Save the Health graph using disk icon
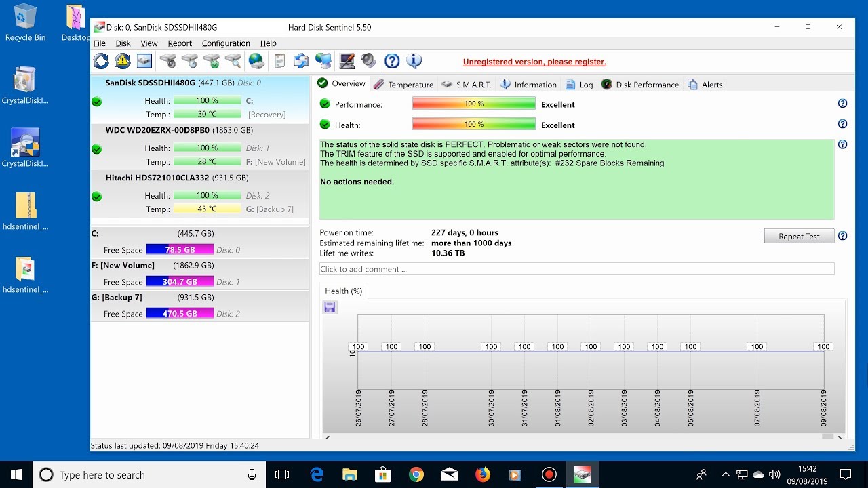This screenshot has height=488, width=868. 330,307
